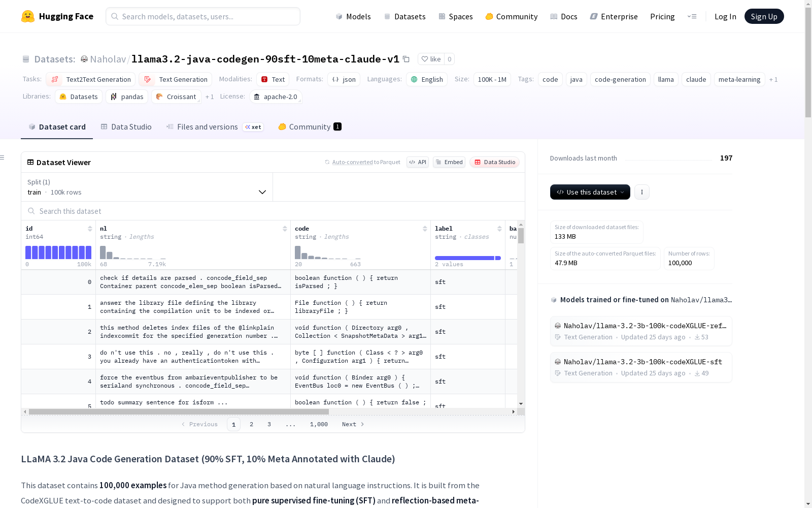
Task: Select the Text Generation task tag
Action: click(175, 79)
